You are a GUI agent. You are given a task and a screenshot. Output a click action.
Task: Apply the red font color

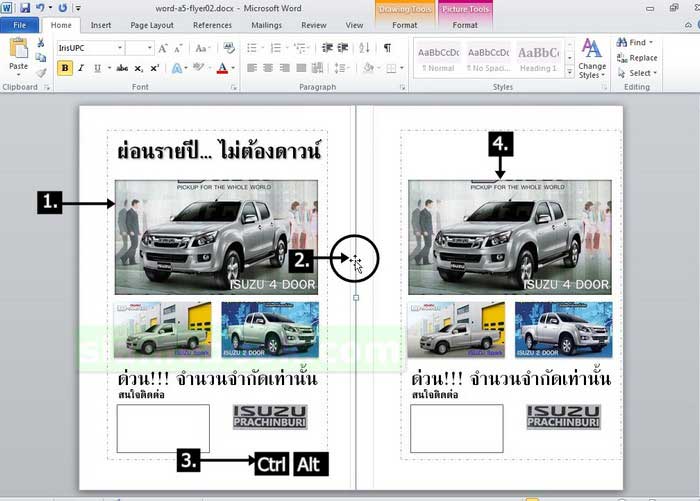(x=222, y=68)
